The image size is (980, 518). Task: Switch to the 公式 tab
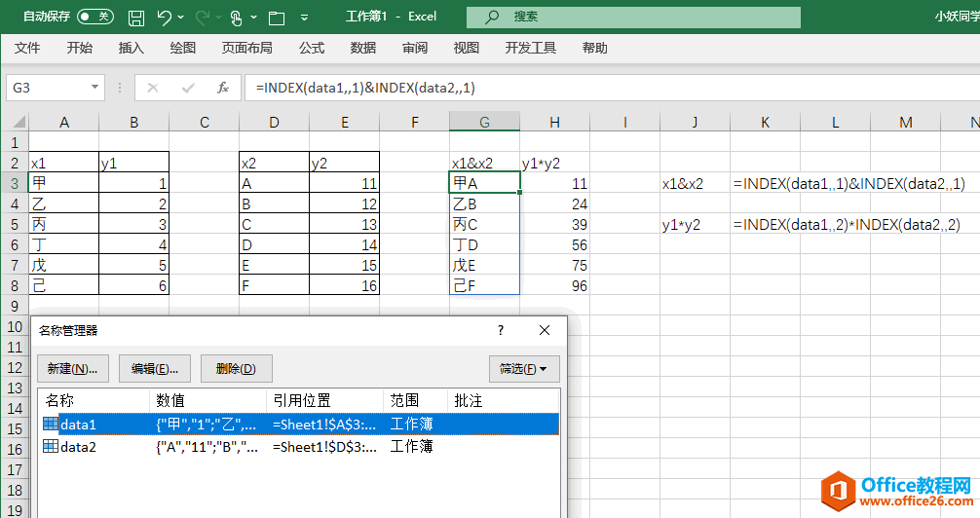[312, 48]
